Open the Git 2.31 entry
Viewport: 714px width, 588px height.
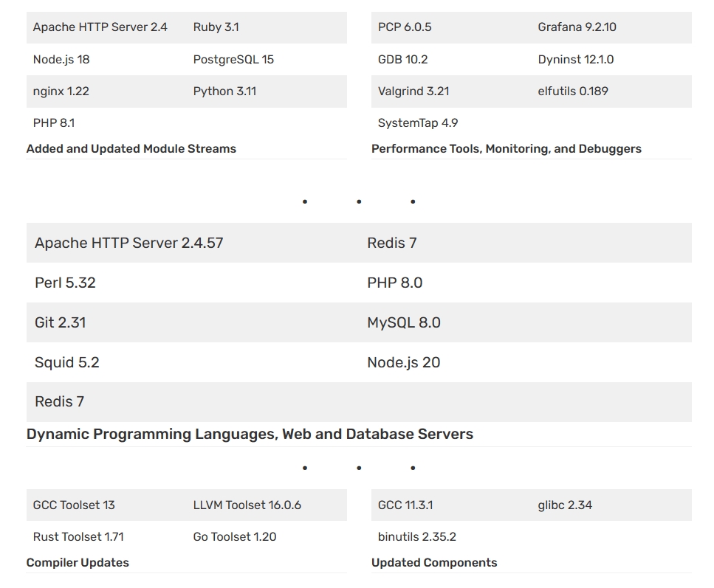[60, 322]
